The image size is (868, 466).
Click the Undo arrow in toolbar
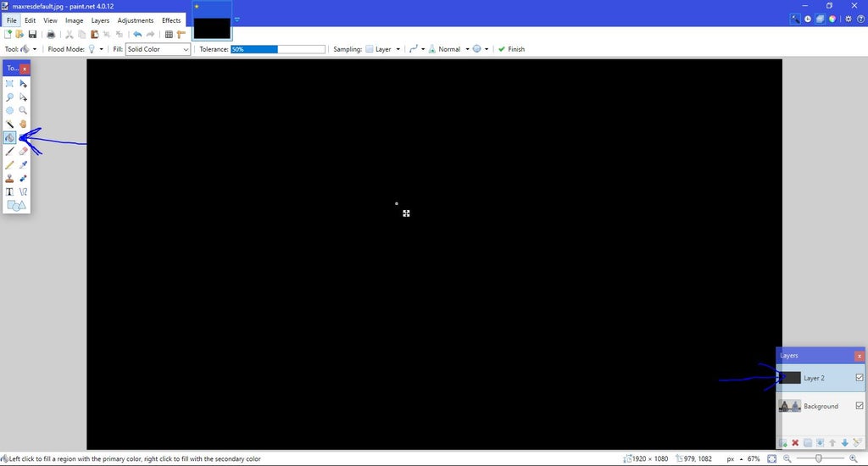coord(137,35)
